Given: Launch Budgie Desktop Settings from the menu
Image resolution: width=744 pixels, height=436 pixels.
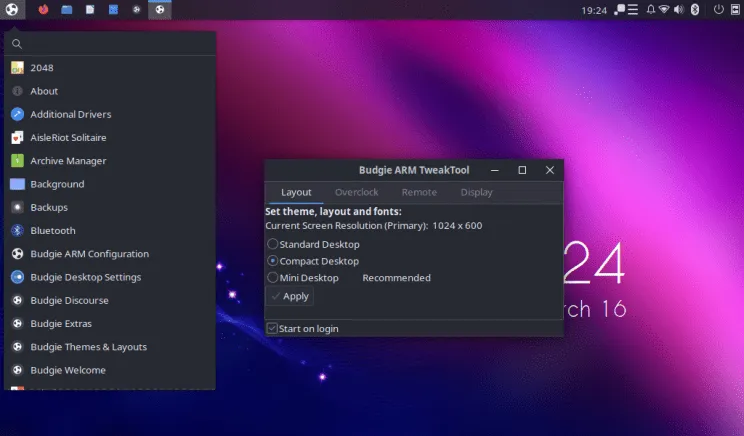Looking at the screenshot, I should point(85,277).
